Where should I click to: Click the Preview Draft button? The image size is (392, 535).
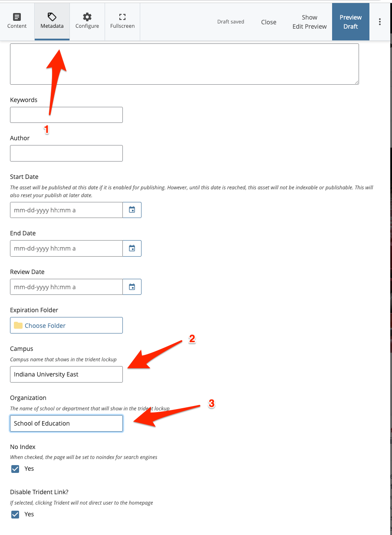351,22
